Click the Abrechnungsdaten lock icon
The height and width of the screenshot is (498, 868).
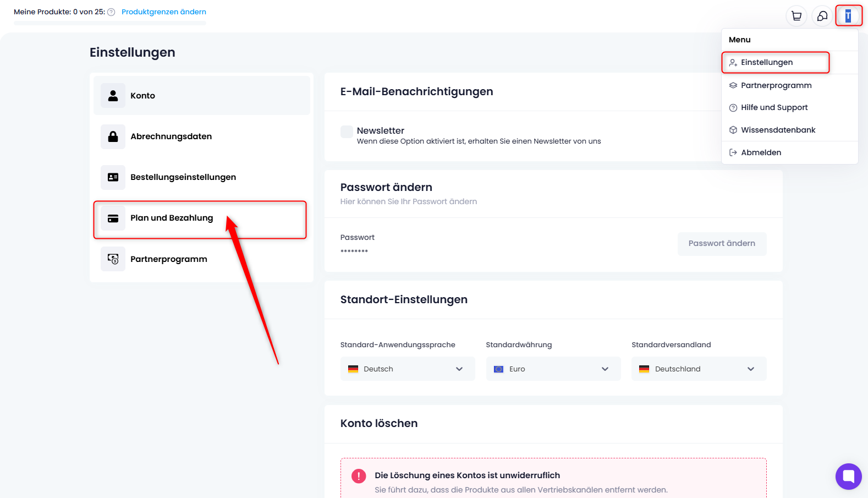pos(113,136)
